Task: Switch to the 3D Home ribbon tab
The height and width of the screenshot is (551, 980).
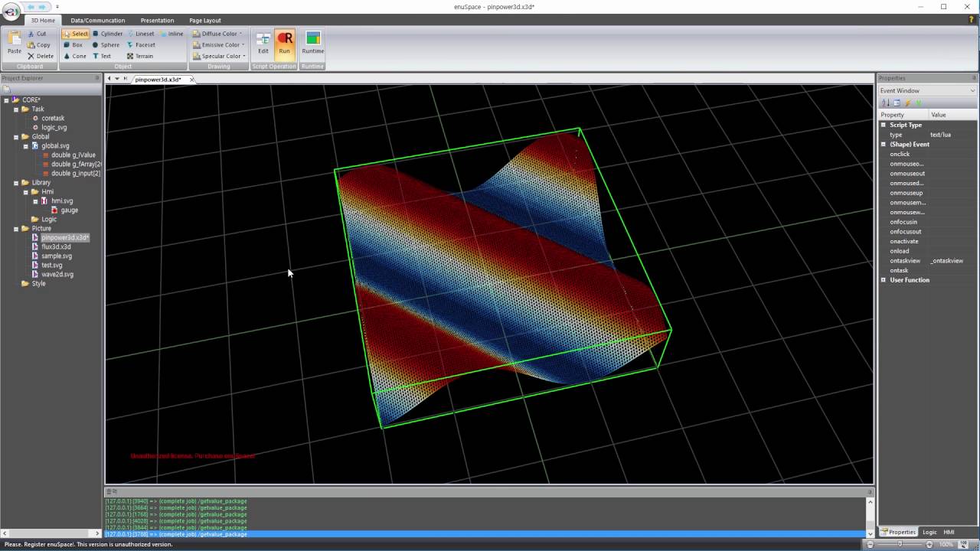Action: [43, 21]
